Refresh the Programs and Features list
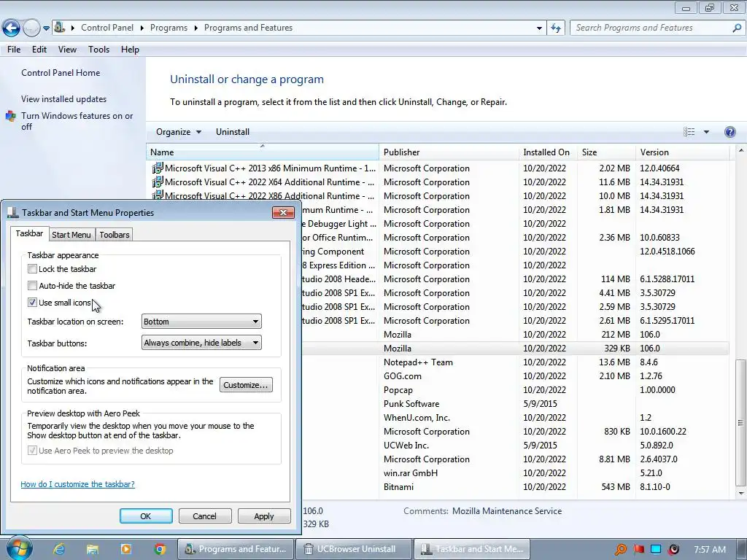The height and width of the screenshot is (560, 747). coord(555,28)
